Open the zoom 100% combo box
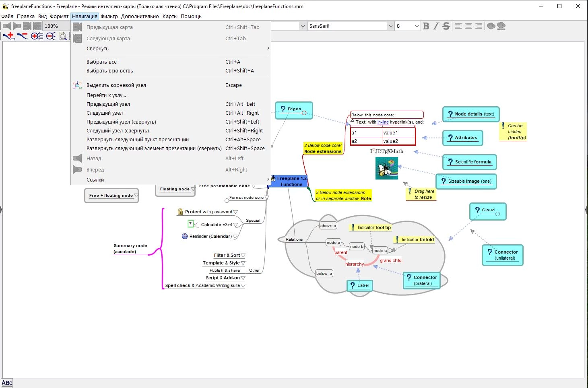This screenshot has width=588, height=388. click(56, 26)
